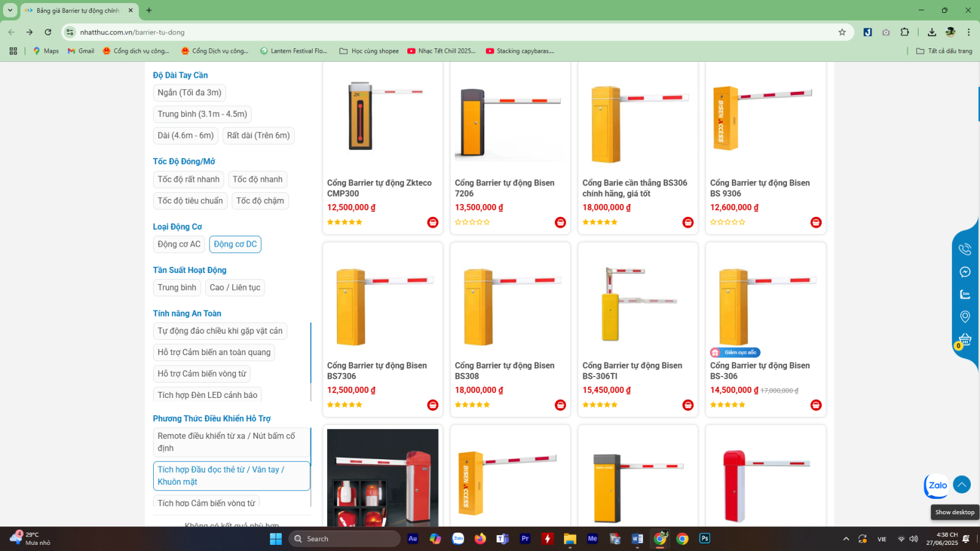This screenshot has width=980, height=551.
Task: Toggle filter Cao / Liên tục
Action: [235, 288]
